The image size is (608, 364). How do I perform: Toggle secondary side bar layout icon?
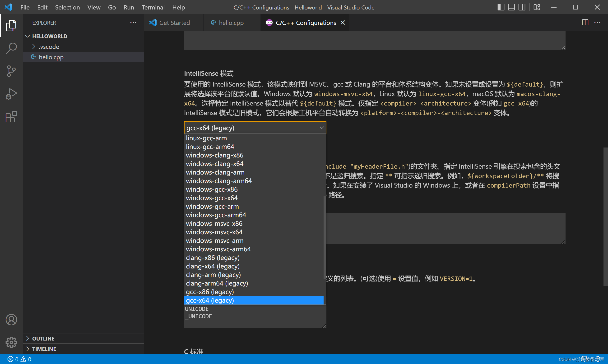[522, 7]
